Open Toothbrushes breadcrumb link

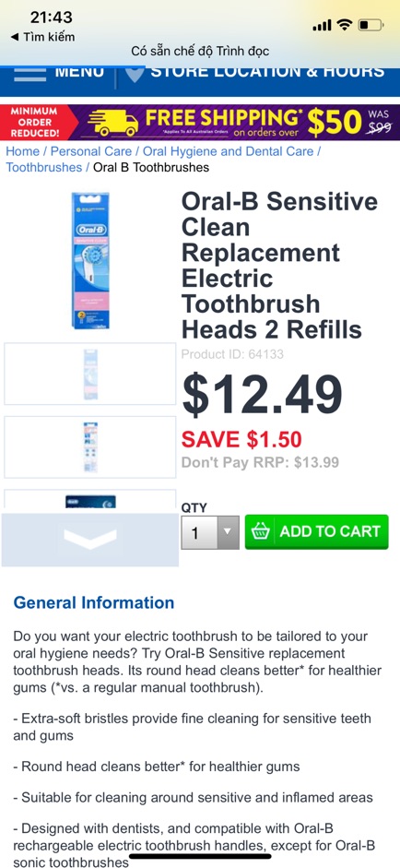43,167
